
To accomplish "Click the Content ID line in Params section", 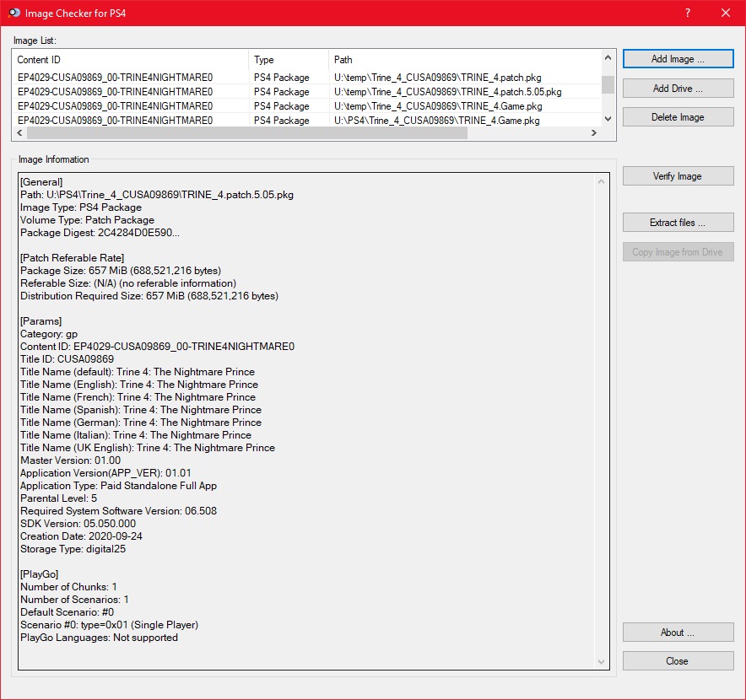I will pos(158,346).
